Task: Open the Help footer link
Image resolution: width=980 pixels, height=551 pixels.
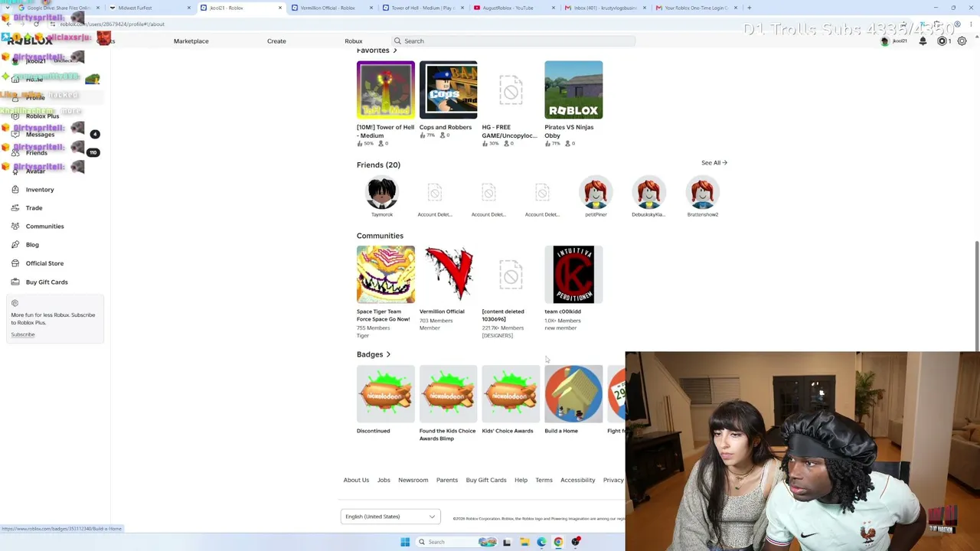Action: [521, 480]
